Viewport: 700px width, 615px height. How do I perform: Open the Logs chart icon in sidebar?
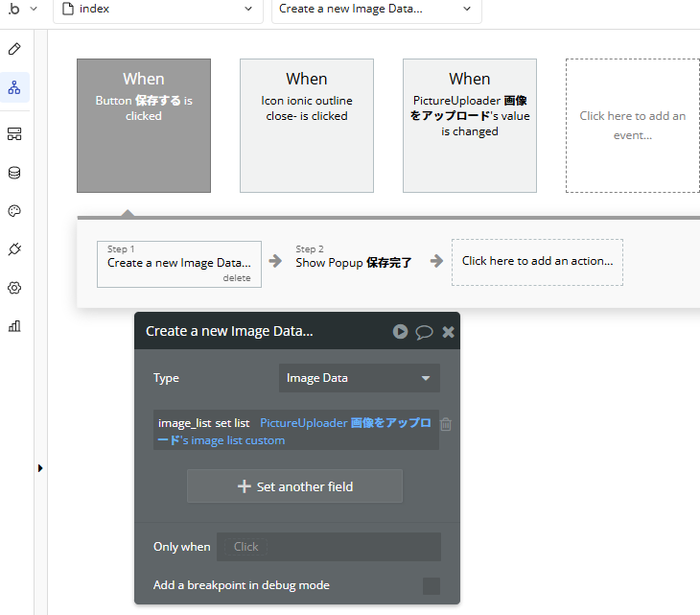coord(14,326)
